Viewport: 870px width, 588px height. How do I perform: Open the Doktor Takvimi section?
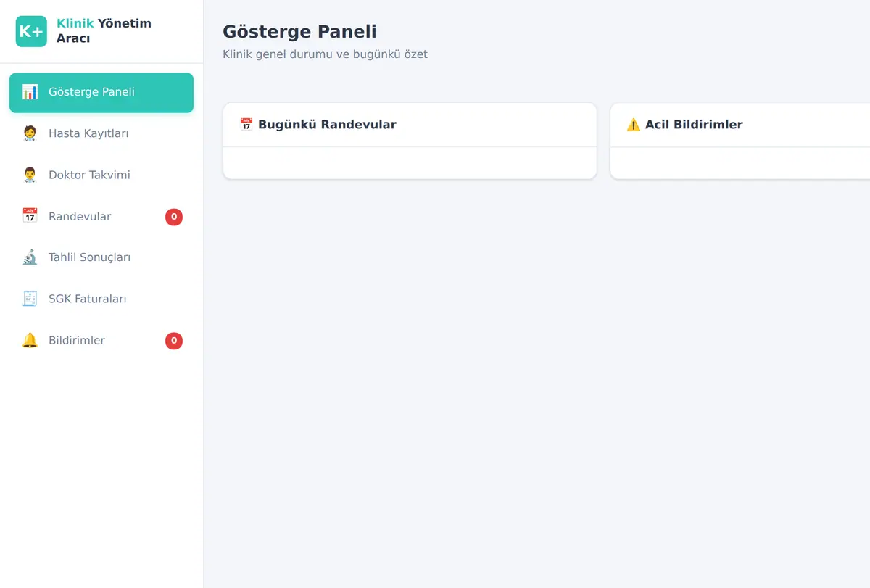[101, 175]
